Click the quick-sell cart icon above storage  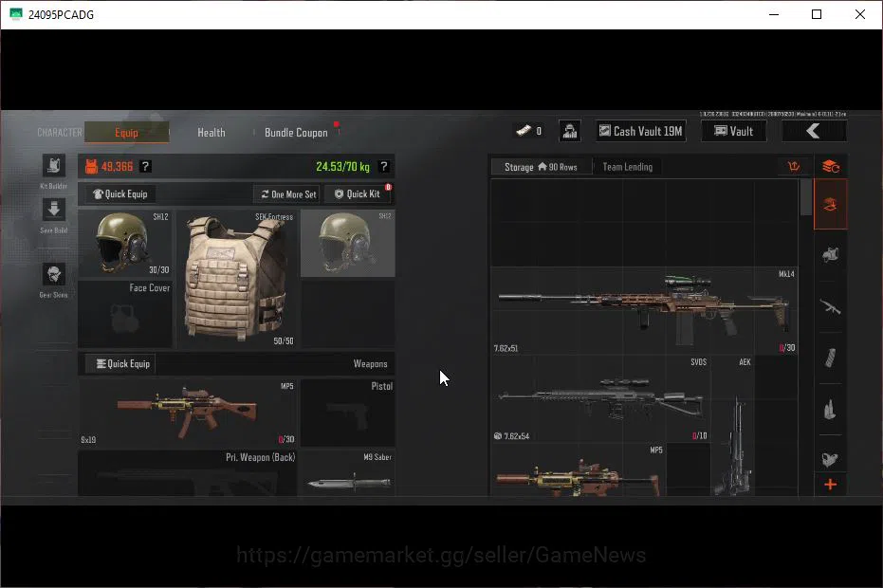[794, 166]
